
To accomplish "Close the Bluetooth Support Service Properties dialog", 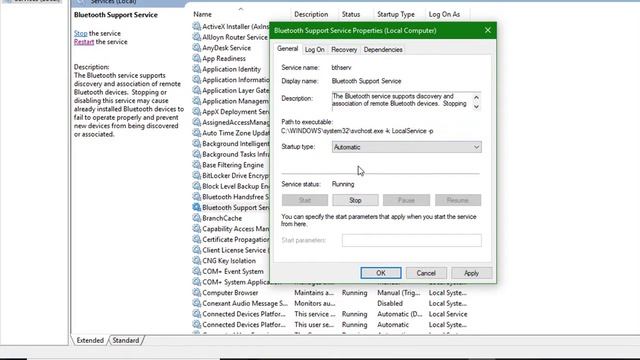I will [488, 30].
